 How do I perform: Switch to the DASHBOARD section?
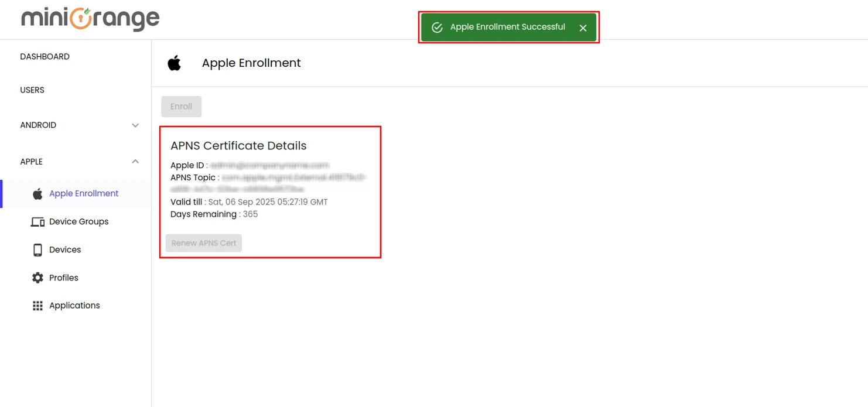pyautogui.click(x=45, y=56)
